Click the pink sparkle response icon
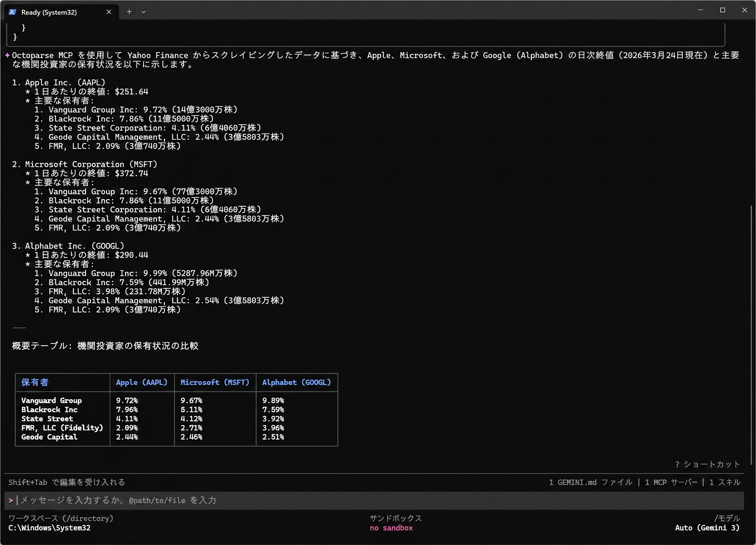The width and height of the screenshot is (756, 545). (x=7, y=55)
